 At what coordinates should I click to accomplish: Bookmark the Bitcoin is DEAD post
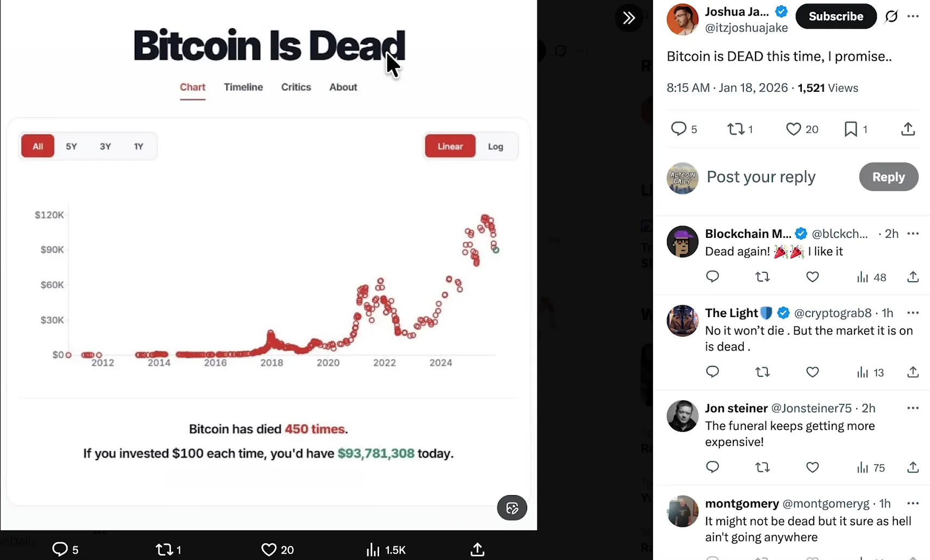851,129
